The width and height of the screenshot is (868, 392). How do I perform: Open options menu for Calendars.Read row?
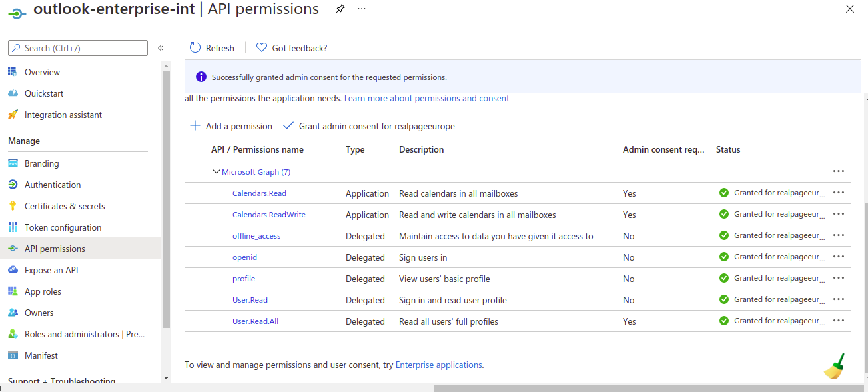coord(838,192)
